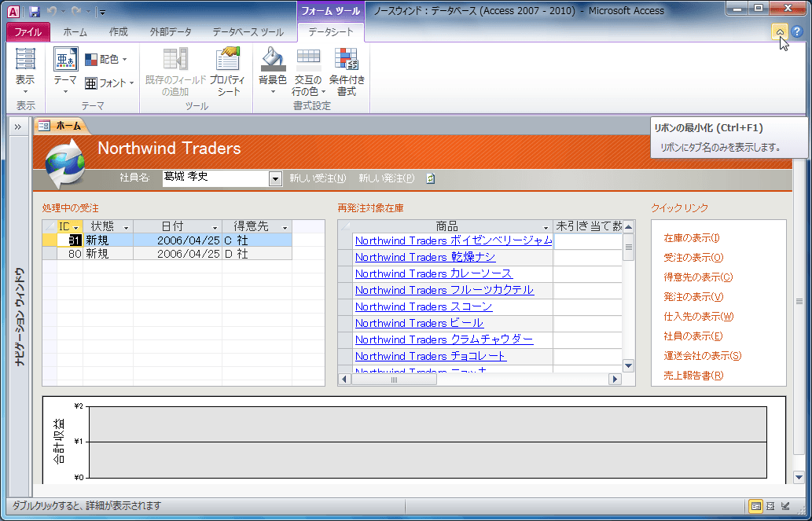Image resolution: width=812 pixels, height=521 pixels.
Task: Open Northwind Traders 乾燥ナシ link
Action: tap(425, 258)
